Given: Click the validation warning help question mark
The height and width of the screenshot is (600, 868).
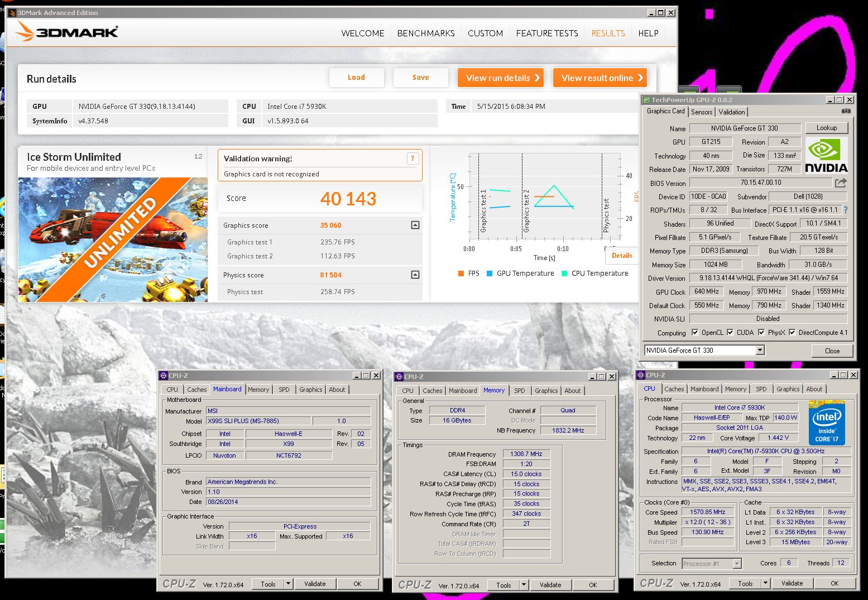Looking at the screenshot, I should 413,159.
